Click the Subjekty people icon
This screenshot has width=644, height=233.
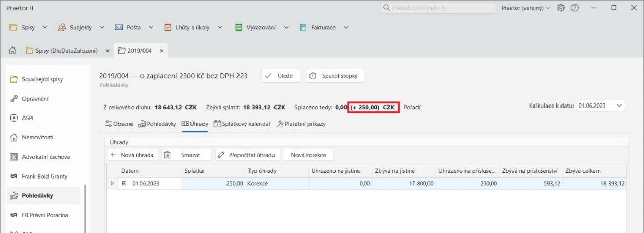coord(62,27)
